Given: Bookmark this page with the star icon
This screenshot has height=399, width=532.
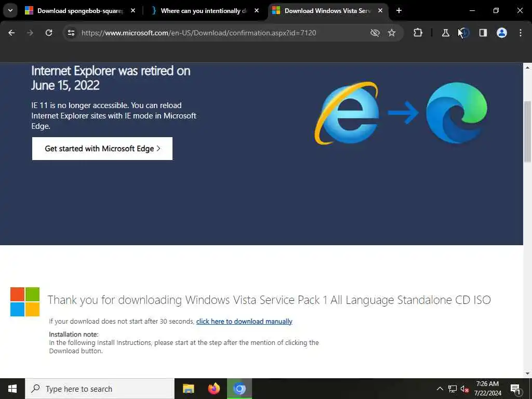Looking at the screenshot, I should coord(392,33).
